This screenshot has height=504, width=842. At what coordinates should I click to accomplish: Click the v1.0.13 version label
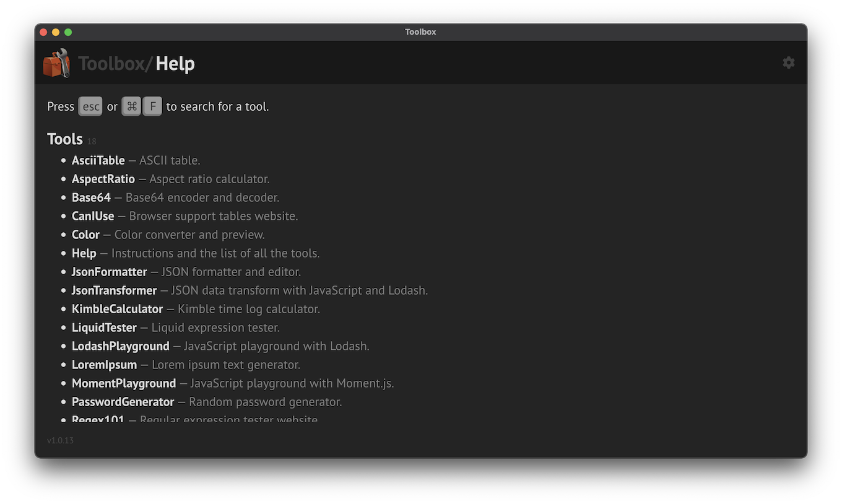coord(60,440)
